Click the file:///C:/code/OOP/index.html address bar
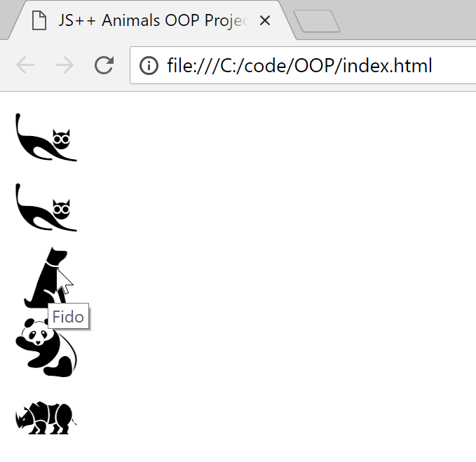The width and height of the screenshot is (476, 462). click(x=303, y=65)
